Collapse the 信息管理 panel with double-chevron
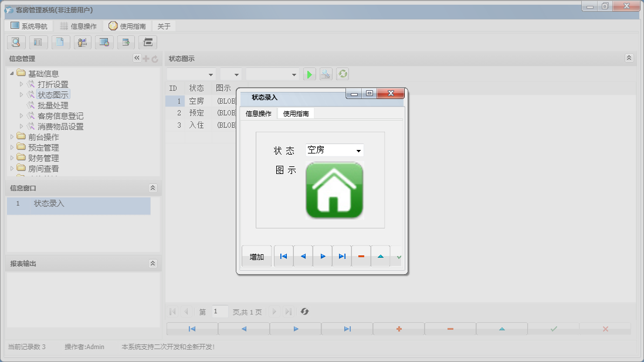Viewport: 644px width, 362px height. (137, 58)
